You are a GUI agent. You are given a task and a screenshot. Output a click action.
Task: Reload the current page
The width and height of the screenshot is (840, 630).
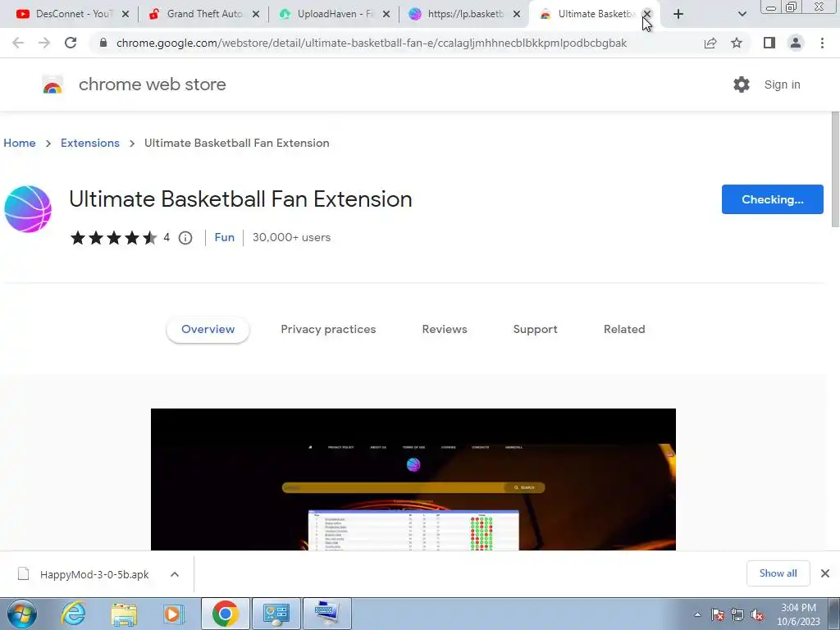coord(71,43)
